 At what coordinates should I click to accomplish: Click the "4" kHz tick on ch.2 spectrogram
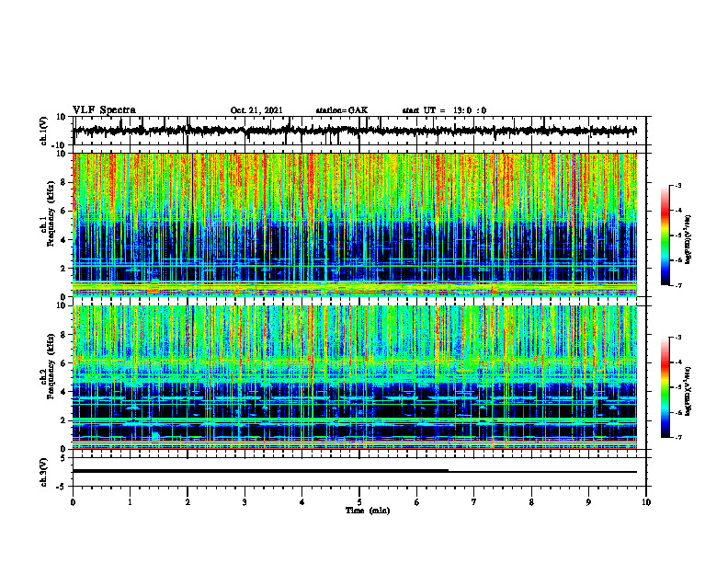click(63, 392)
